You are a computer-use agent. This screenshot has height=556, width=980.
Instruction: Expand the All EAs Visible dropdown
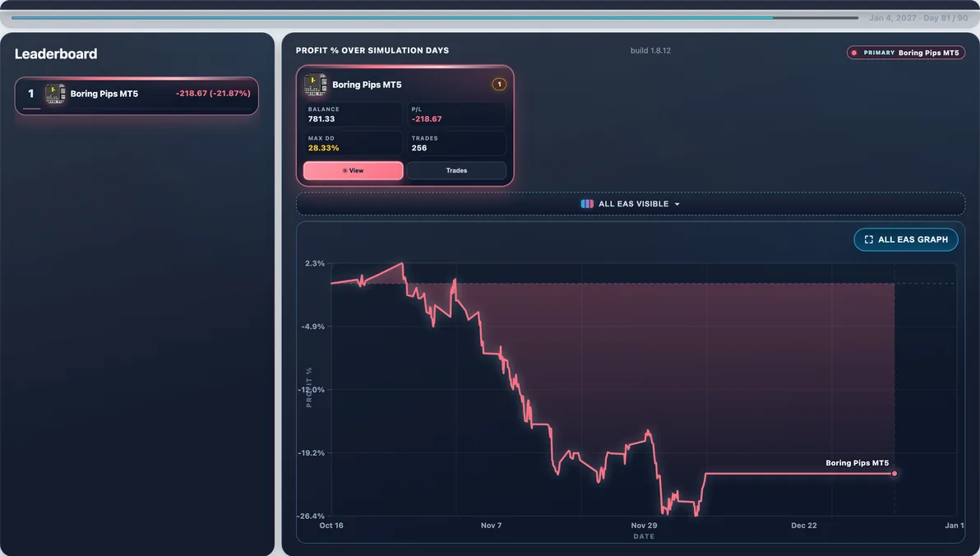pyautogui.click(x=630, y=204)
